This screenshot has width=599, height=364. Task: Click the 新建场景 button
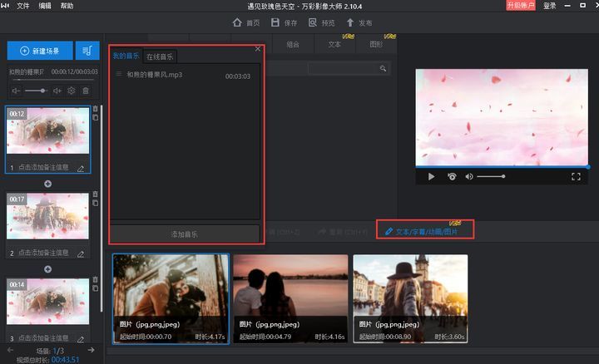tap(40, 51)
